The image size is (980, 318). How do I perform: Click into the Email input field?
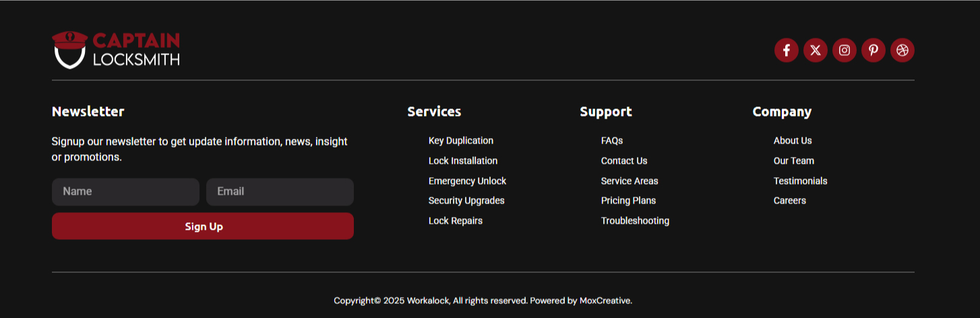(280, 191)
